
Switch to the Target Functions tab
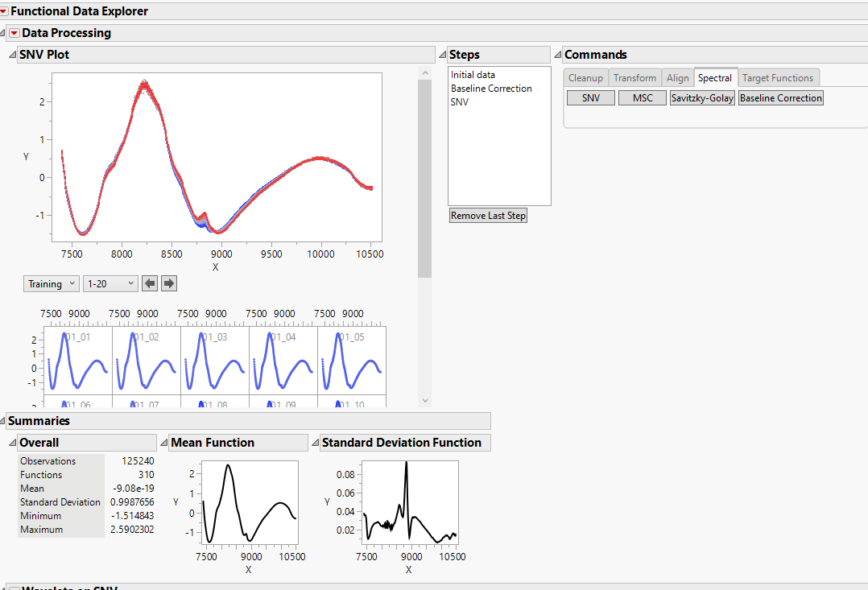click(x=778, y=77)
